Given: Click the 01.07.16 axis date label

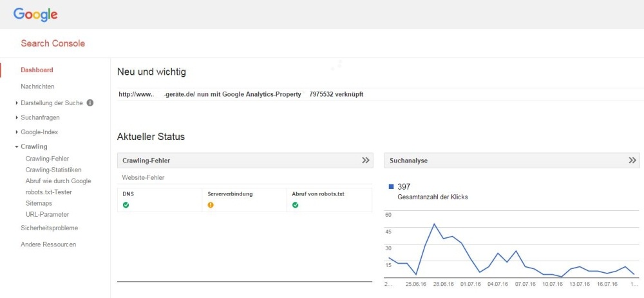Looking at the screenshot, I should click(471, 284).
